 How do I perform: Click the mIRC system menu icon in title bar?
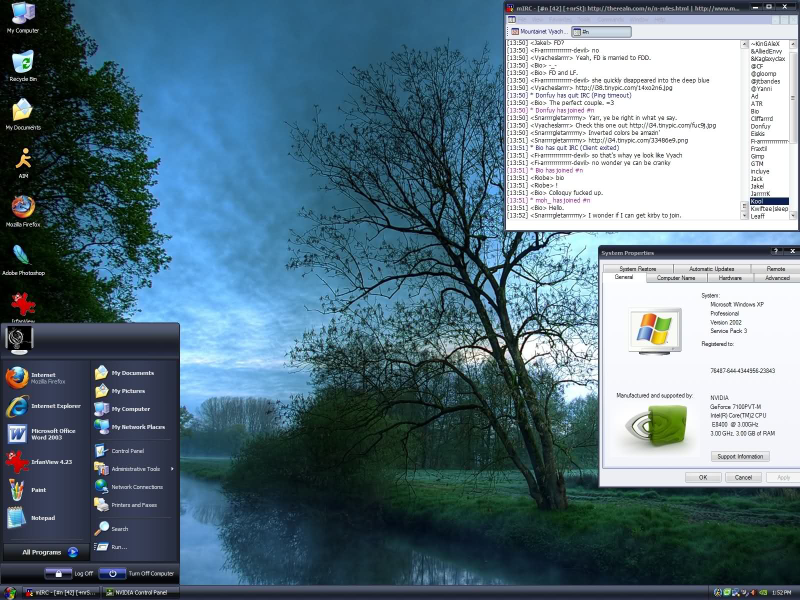[x=510, y=8]
